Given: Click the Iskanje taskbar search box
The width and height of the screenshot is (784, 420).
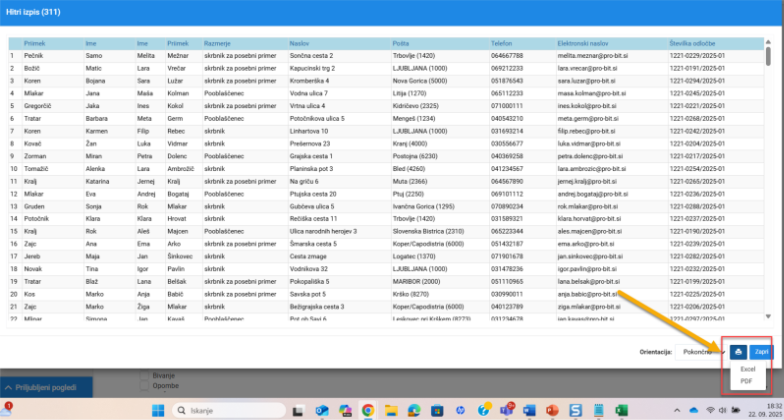Looking at the screenshot, I should [x=229, y=410].
